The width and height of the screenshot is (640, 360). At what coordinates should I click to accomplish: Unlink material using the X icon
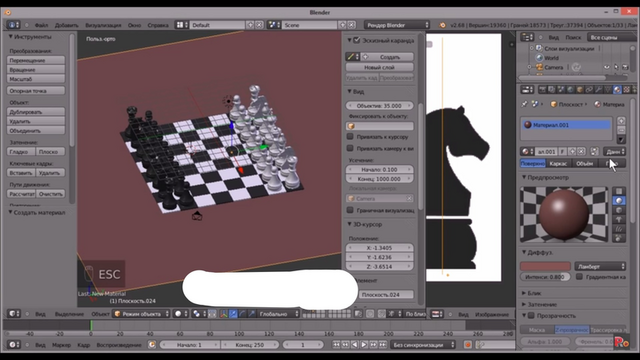[x=581, y=151]
